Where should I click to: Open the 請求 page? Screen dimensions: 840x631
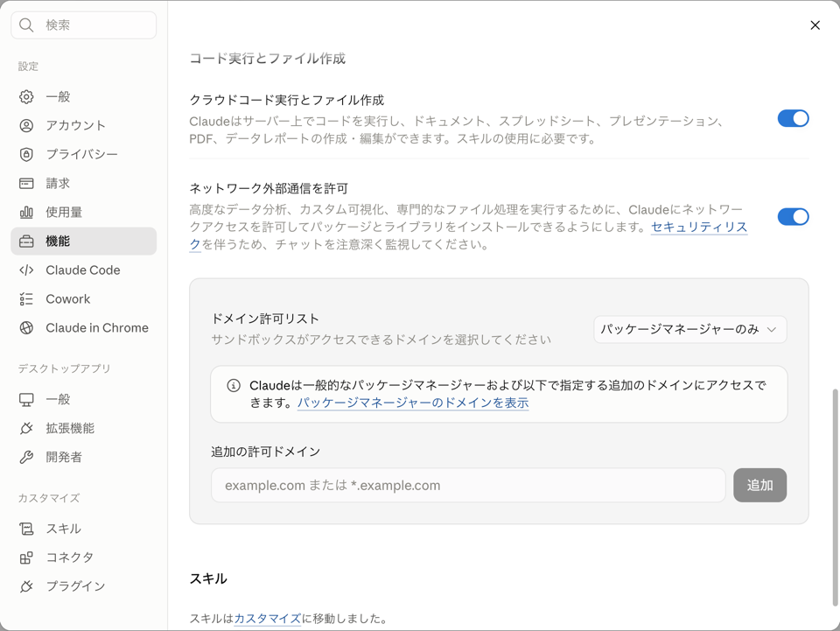(84, 184)
